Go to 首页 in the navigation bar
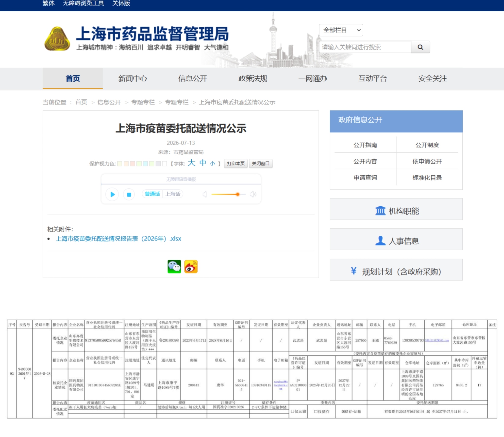This screenshot has height=437, width=504. 73,78
